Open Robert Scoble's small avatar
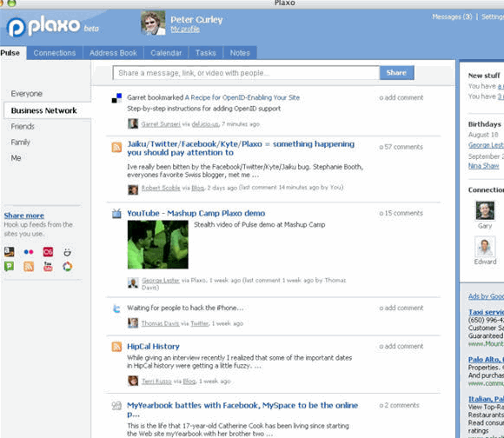This screenshot has width=504, height=438. pyautogui.click(x=133, y=189)
